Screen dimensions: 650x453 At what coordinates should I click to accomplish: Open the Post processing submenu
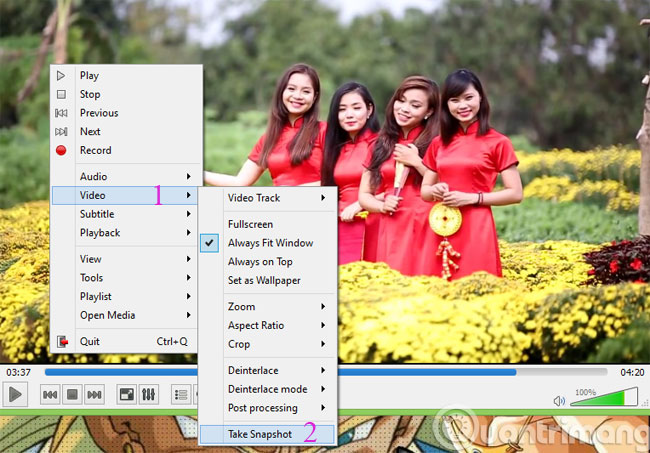[x=267, y=408]
